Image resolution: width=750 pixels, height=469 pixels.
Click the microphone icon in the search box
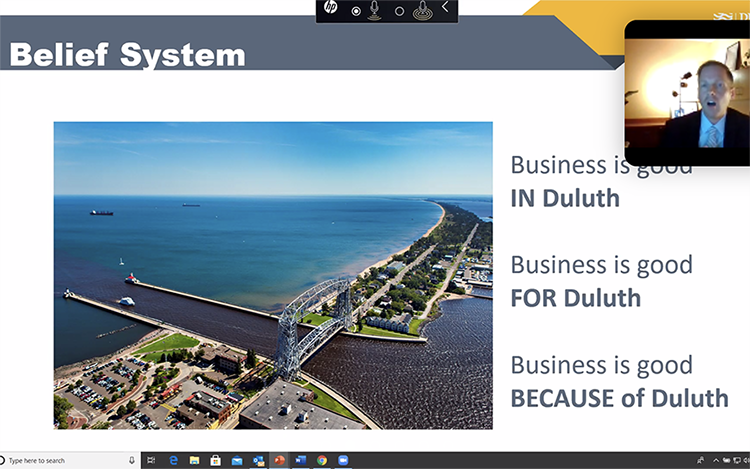point(133,460)
